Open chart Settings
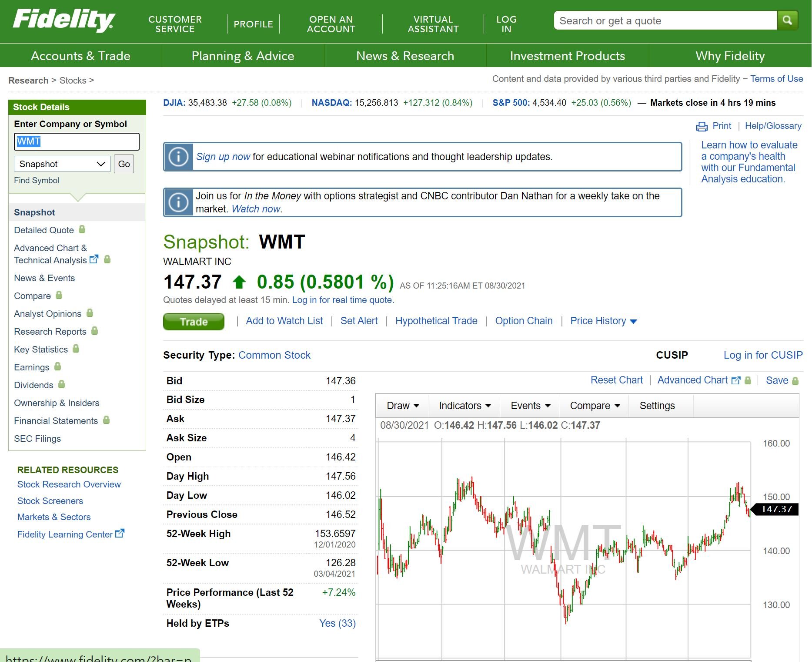This screenshot has width=812, height=662. tap(657, 406)
